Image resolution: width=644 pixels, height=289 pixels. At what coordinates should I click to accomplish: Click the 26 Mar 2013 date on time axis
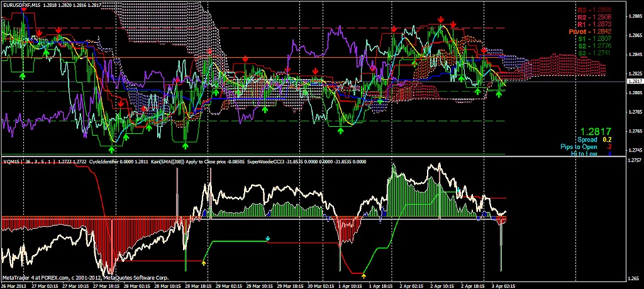point(13,285)
